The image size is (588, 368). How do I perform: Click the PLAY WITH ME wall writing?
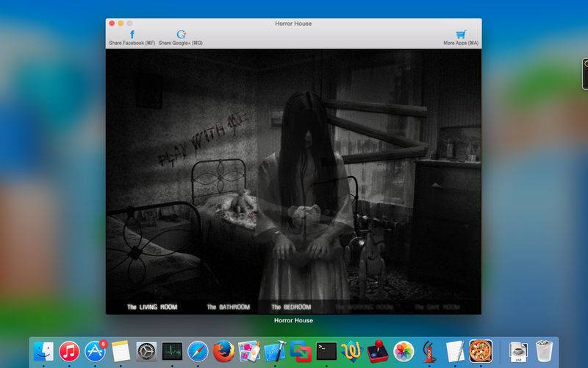pos(203,139)
